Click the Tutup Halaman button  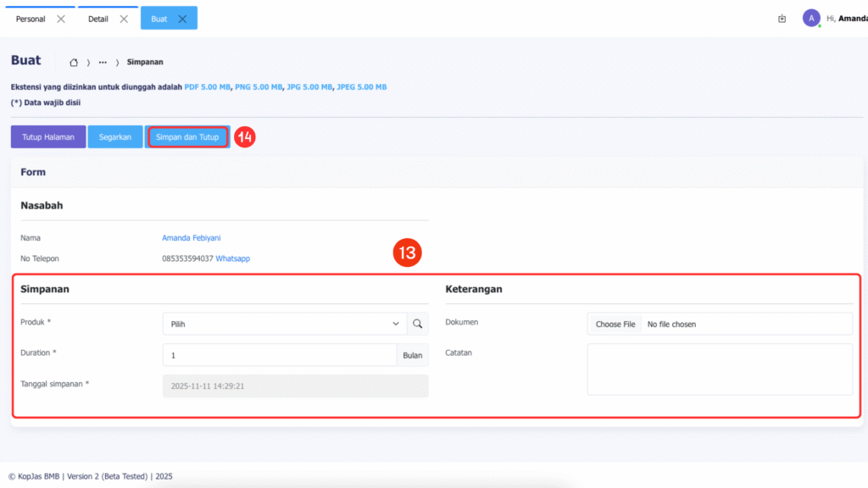tap(48, 137)
